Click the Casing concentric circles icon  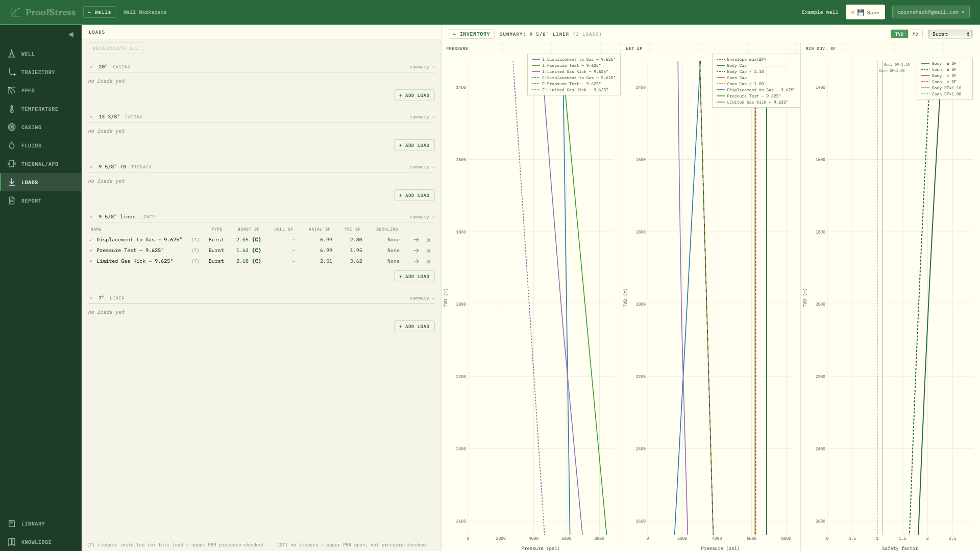pos(12,127)
